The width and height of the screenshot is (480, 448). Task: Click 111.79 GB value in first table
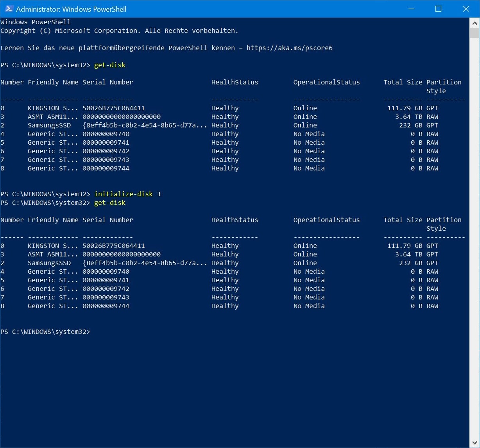tap(405, 108)
